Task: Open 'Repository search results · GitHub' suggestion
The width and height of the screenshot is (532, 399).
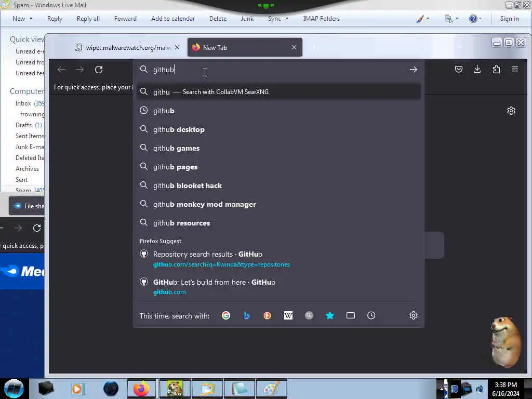Action: coord(278,259)
